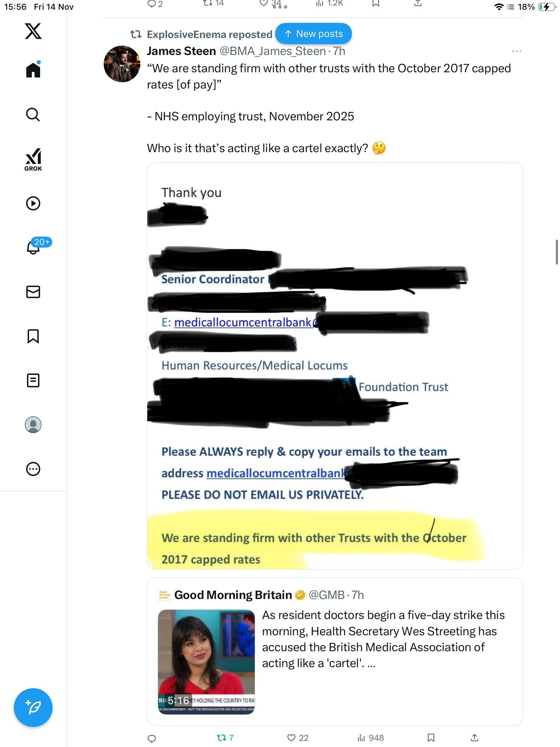Open the Search magnifier in sidebar
Image resolution: width=560 pixels, height=747 pixels.
click(x=33, y=114)
